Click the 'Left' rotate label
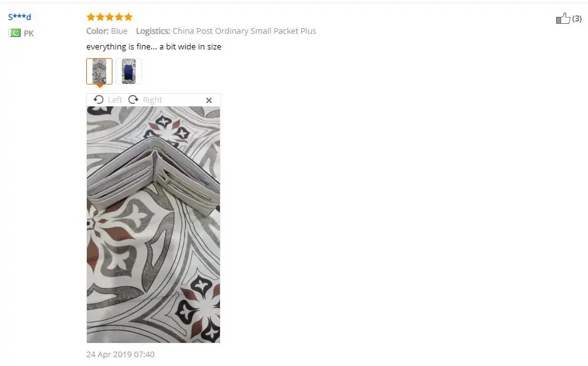Screen dimensions: 588x366 click(x=115, y=100)
